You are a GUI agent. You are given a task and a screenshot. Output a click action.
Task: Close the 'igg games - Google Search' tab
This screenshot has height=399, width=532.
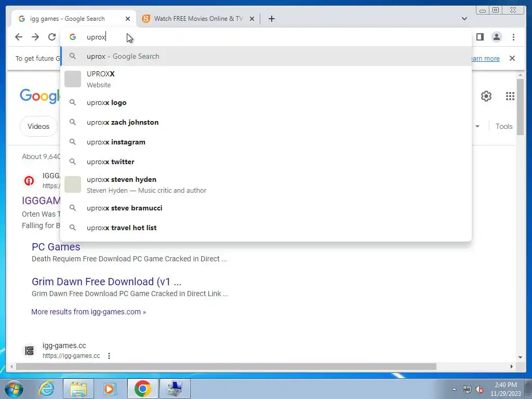[x=128, y=19]
